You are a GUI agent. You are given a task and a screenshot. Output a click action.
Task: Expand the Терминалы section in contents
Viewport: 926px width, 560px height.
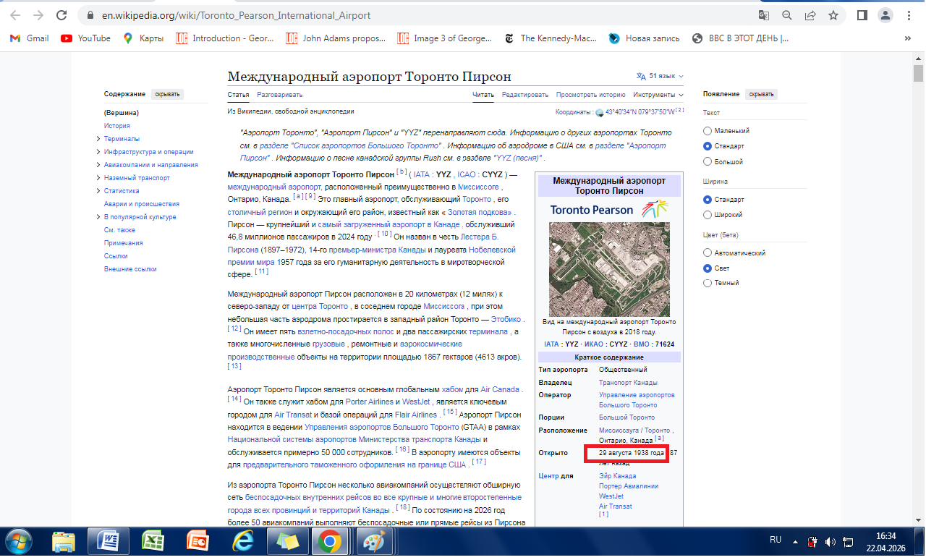tap(98, 139)
